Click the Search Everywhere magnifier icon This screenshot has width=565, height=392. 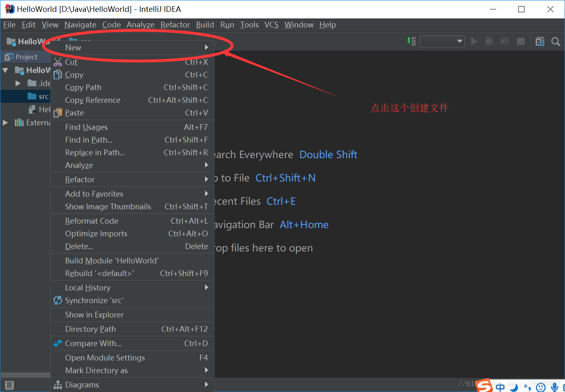(x=556, y=41)
